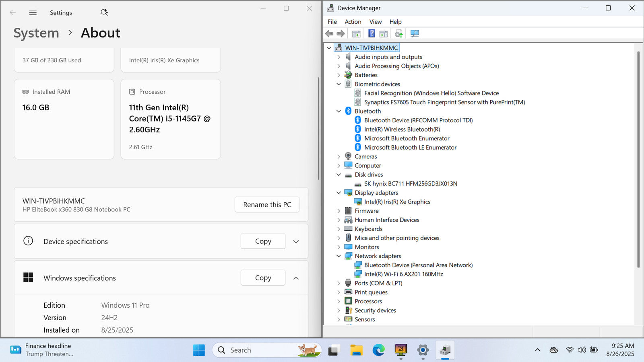The image size is (644, 362).
Task: Click the Settings search icon
Action: pyautogui.click(x=104, y=12)
